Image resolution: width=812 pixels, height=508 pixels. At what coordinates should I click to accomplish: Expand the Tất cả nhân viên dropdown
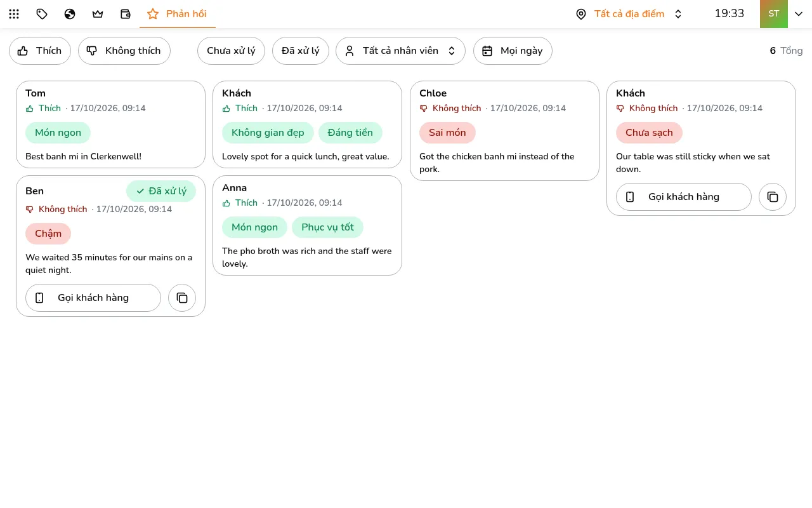point(400,51)
